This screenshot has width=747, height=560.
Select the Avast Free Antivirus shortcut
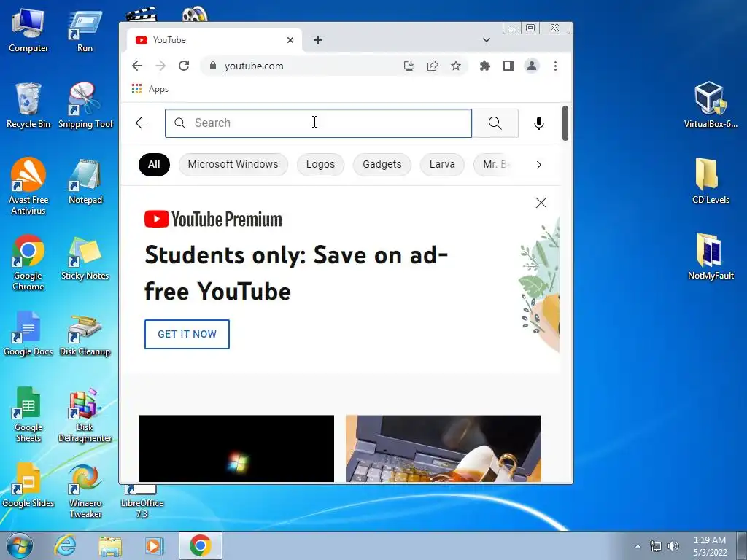pos(28,186)
